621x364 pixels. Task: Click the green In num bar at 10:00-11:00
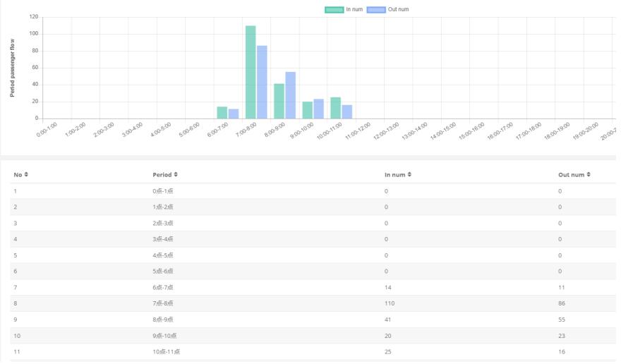(335, 108)
